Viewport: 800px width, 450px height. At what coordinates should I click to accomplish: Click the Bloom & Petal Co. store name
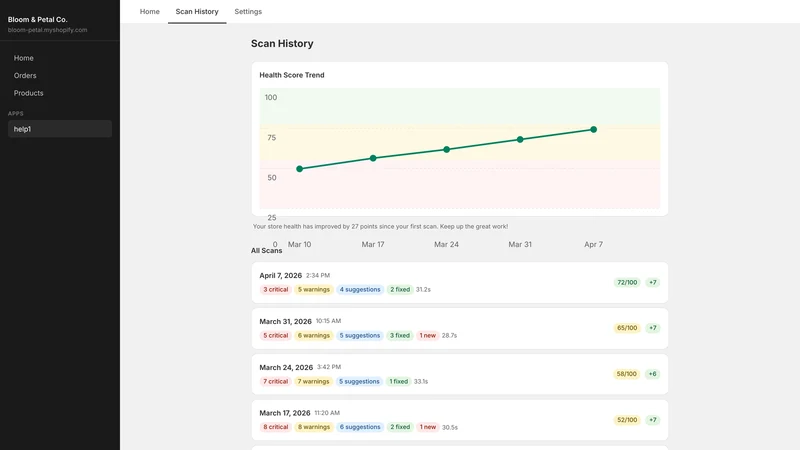tap(37, 19)
